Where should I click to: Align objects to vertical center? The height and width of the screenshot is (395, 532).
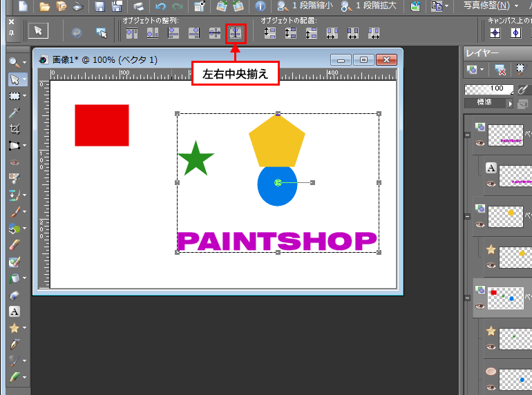coord(215,33)
